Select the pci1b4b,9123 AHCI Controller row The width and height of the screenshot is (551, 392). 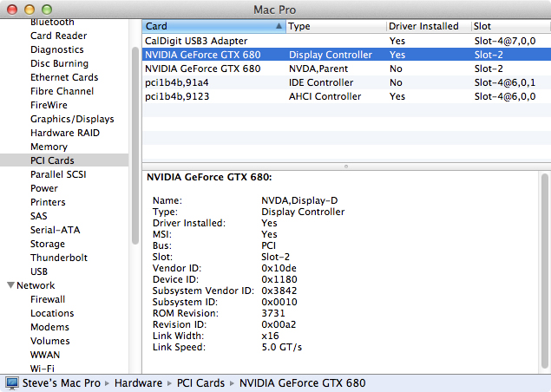click(x=346, y=96)
